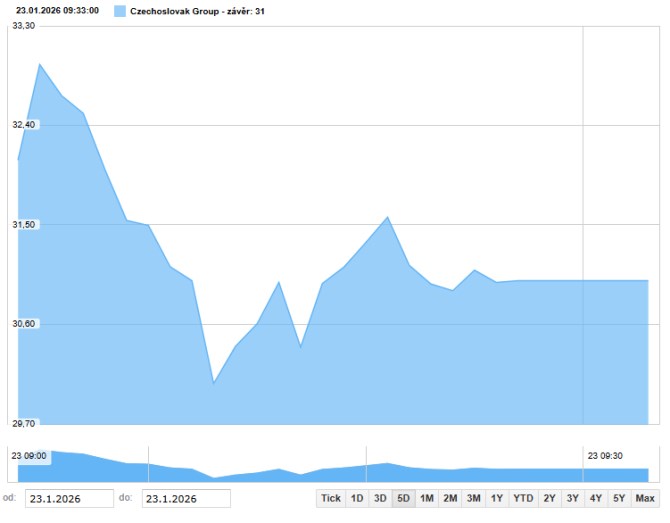Click the 23 09:30 marker in range selector
Screen dimensions: 670x523
click(x=605, y=456)
